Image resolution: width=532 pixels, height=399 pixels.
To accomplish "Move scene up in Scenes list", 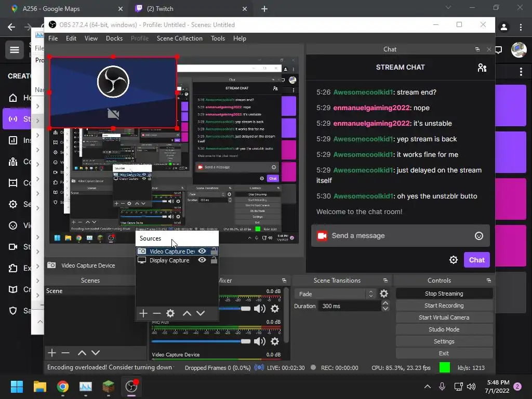I will [82, 353].
